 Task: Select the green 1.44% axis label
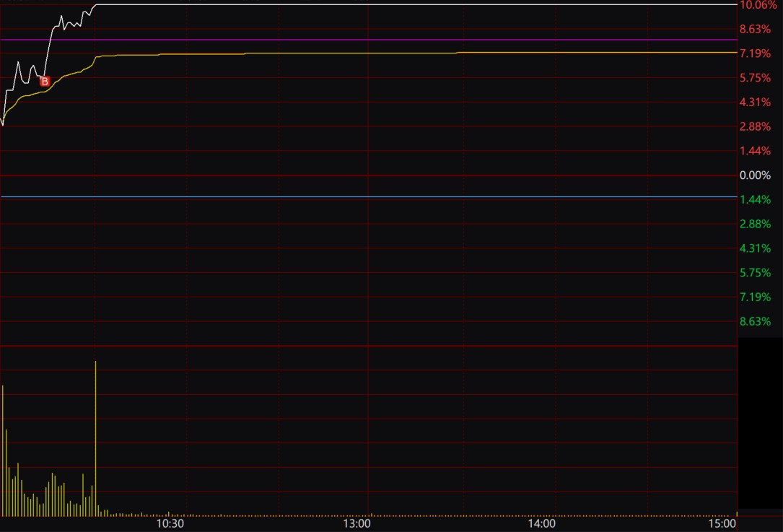pyautogui.click(x=756, y=200)
